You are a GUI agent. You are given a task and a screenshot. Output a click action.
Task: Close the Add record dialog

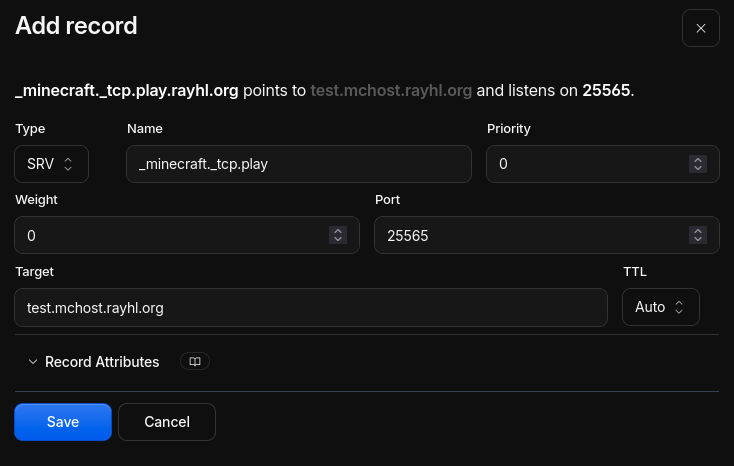point(700,28)
